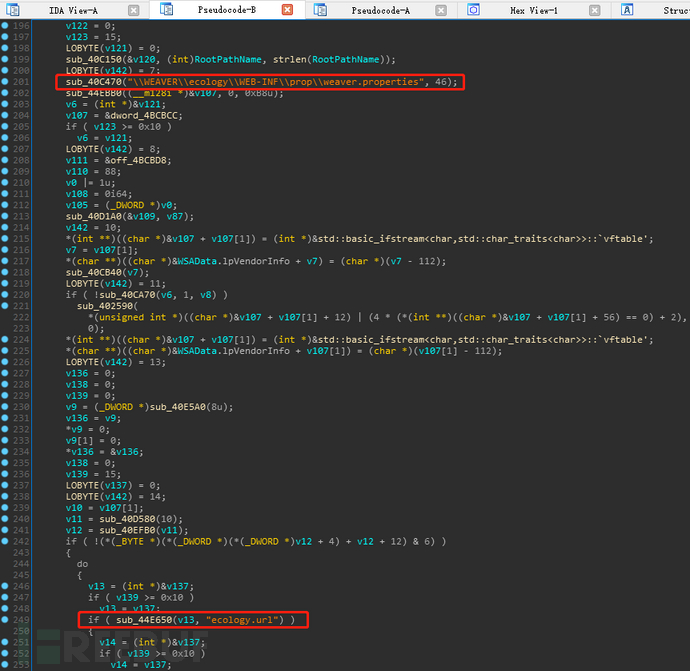
Task: Click variable v13 on line 246
Action: tap(96, 586)
